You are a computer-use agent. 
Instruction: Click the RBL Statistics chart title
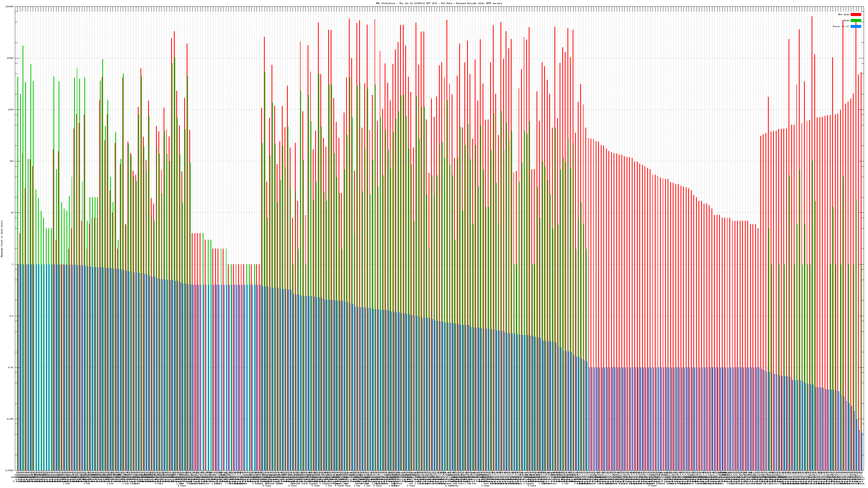click(439, 3)
